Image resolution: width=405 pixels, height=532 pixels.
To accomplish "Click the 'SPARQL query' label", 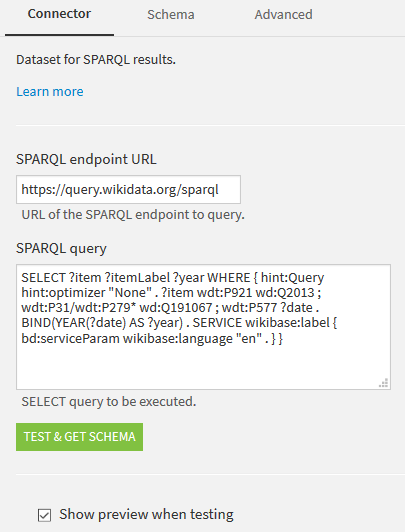I will click(x=61, y=248).
